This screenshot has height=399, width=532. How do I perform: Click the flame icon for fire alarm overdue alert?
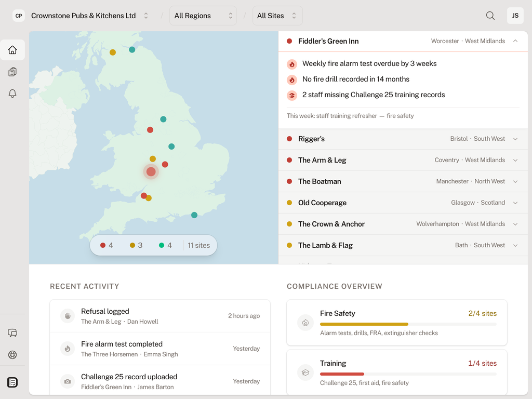[x=291, y=64]
